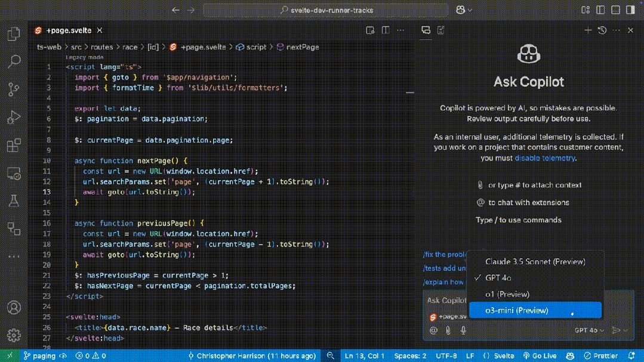Image resolution: width=644 pixels, height=362 pixels.
Task: Choose the checked GPT 4o model option
Action: [498, 277]
